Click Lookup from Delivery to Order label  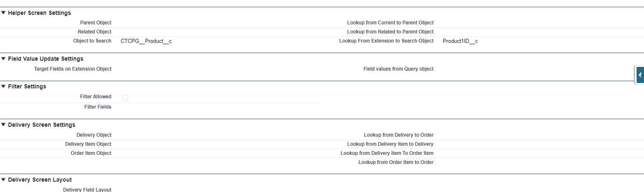pyautogui.click(x=399, y=135)
